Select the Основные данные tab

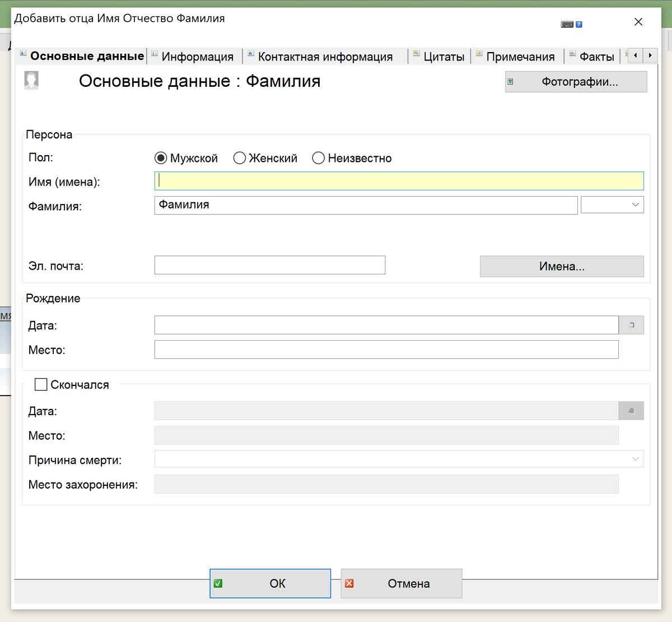click(x=81, y=55)
